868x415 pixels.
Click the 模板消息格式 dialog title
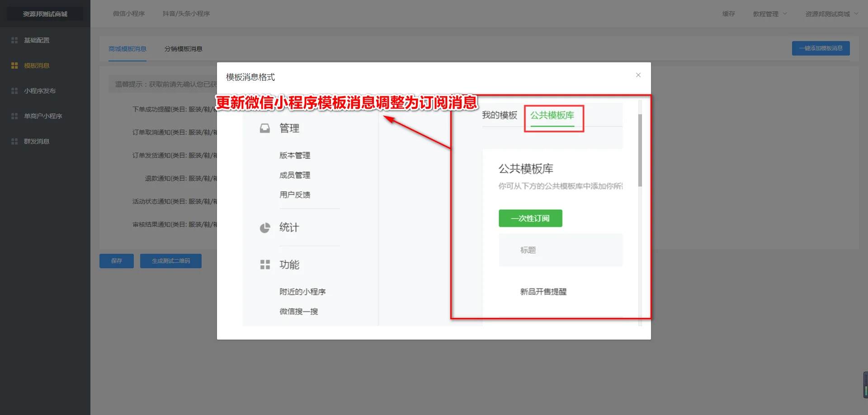(x=250, y=77)
